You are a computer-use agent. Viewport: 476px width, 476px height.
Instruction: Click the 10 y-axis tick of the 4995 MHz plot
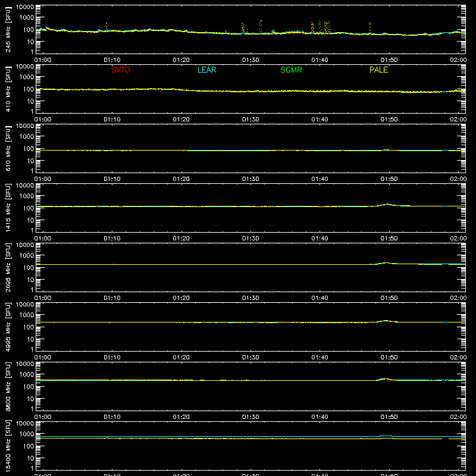click(31, 339)
